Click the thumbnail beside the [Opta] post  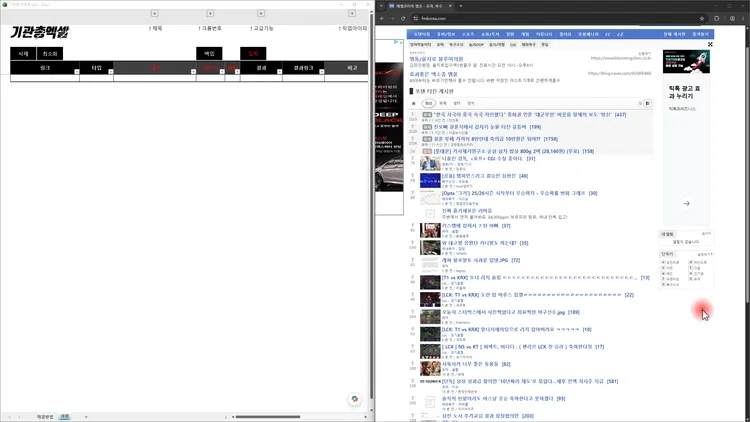tap(430, 198)
